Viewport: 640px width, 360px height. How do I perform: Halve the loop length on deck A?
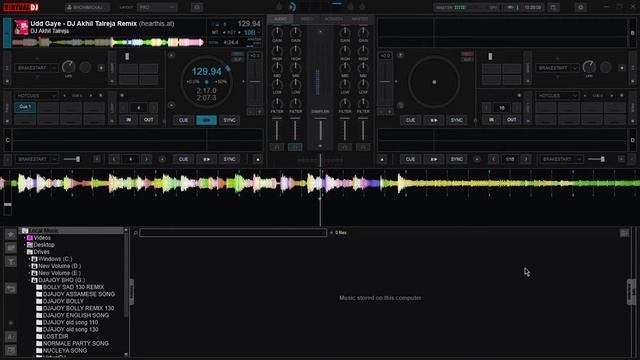click(124, 108)
